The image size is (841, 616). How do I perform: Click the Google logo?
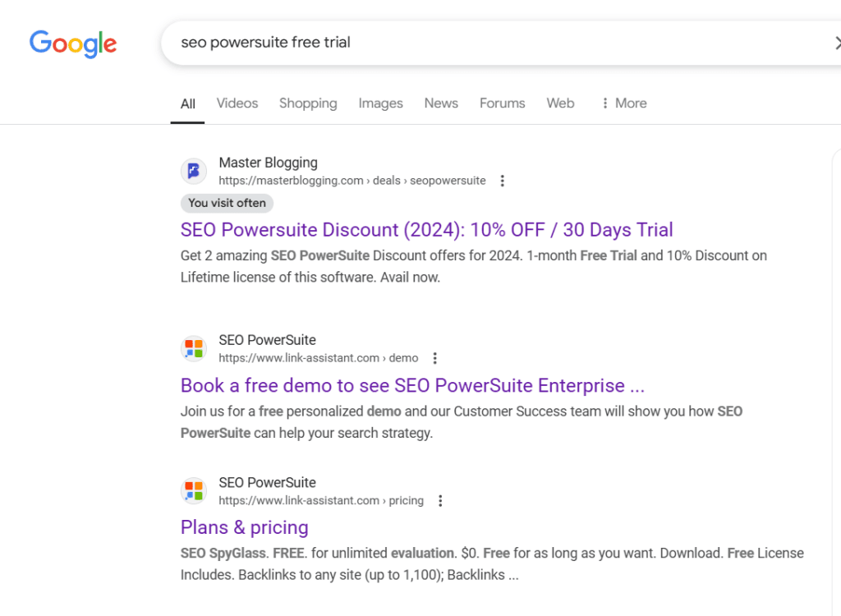pyautogui.click(x=72, y=44)
